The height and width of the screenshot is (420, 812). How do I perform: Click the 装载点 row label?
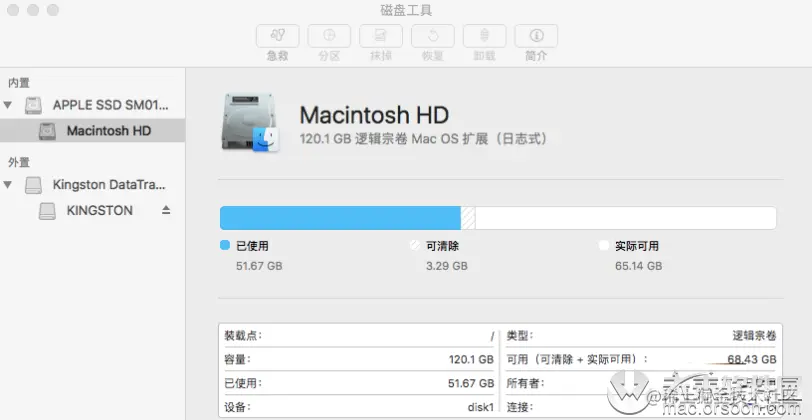click(x=243, y=336)
